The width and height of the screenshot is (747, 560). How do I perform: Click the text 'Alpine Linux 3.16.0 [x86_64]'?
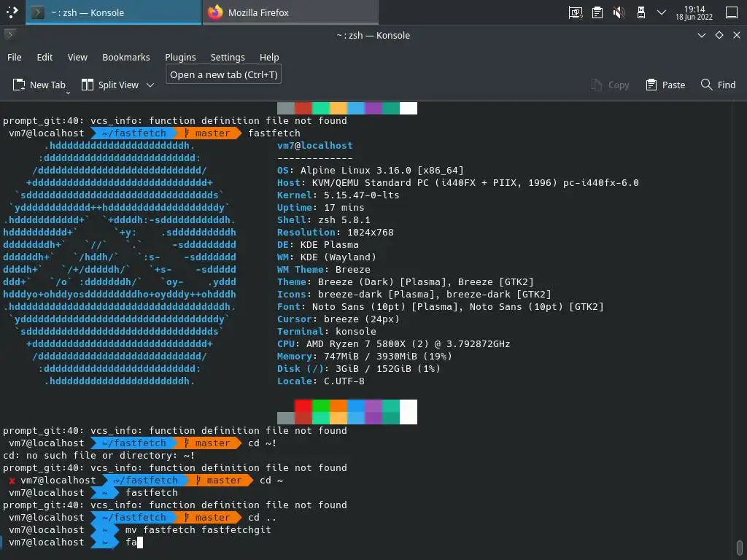[x=382, y=170]
